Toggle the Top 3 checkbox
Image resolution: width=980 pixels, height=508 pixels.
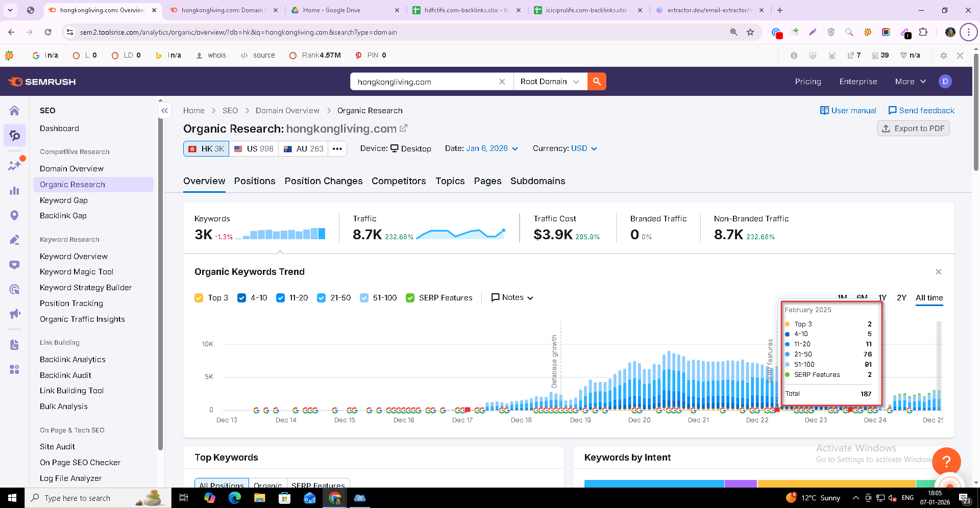pyautogui.click(x=199, y=298)
